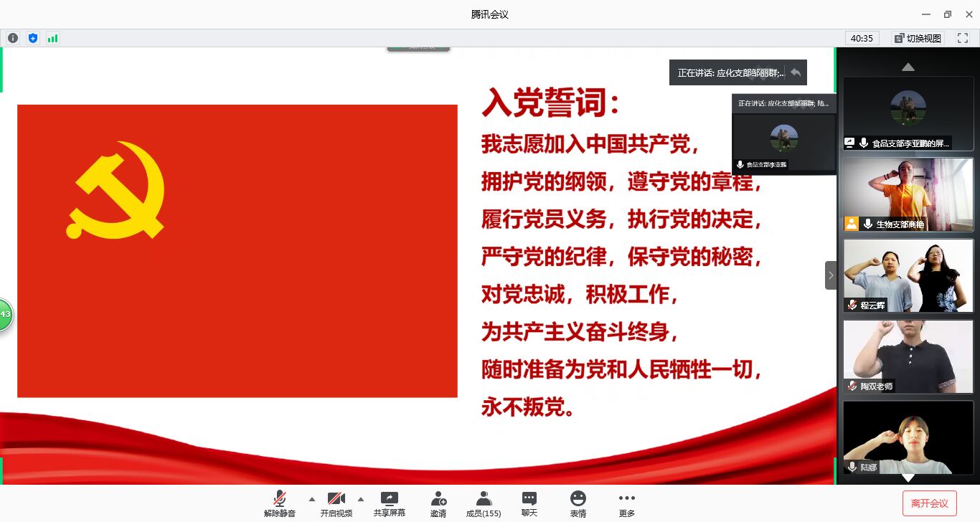Enter fullscreen mode with the top-right icon
This screenshot has width=980, height=522.
pos(963,38)
